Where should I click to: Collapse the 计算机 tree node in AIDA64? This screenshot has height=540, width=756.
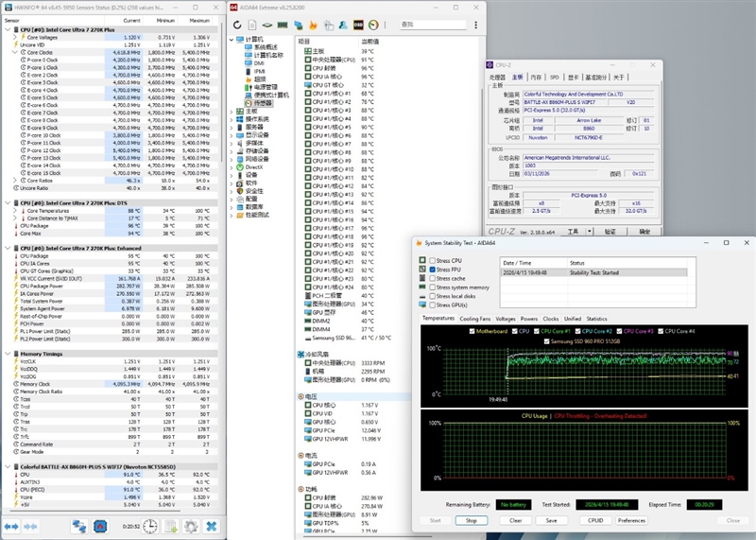[x=232, y=39]
